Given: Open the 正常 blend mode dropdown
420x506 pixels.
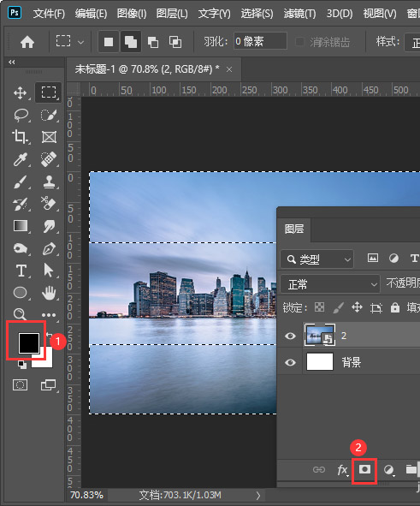Looking at the screenshot, I should click(x=330, y=284).
